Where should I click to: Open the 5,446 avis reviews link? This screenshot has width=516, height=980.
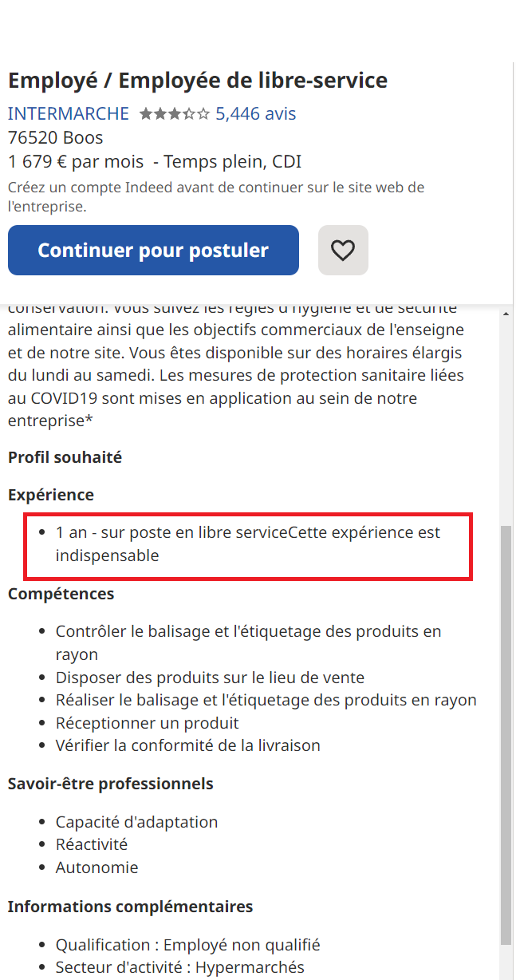(256, 113)
